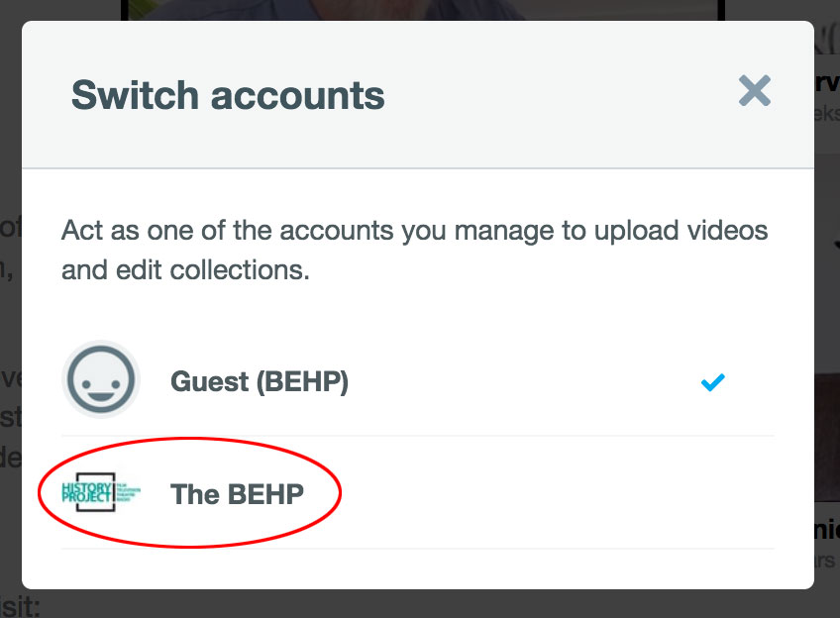The height and width of the screenshot is (618, 840).
Task: Open the thumbnail peeking at right edge
Action: pos(826,436)
